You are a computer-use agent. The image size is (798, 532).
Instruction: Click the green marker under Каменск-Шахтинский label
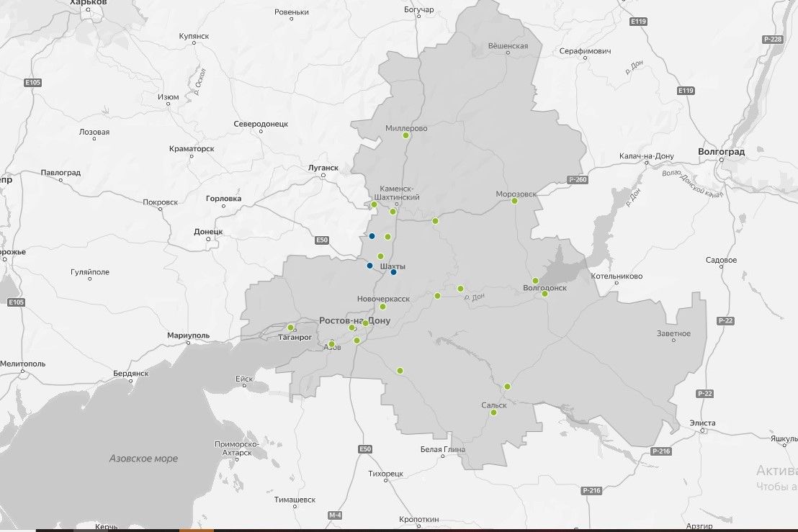(x=393, y=212)
